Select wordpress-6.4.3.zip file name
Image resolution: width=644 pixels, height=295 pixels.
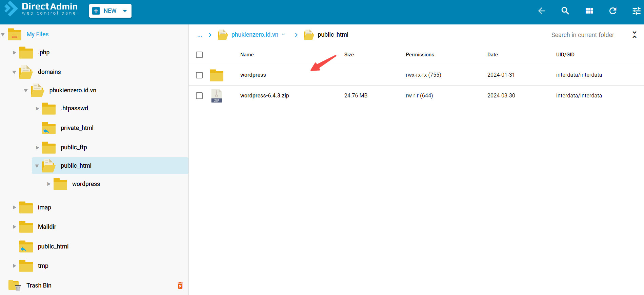tap(265, 96)
